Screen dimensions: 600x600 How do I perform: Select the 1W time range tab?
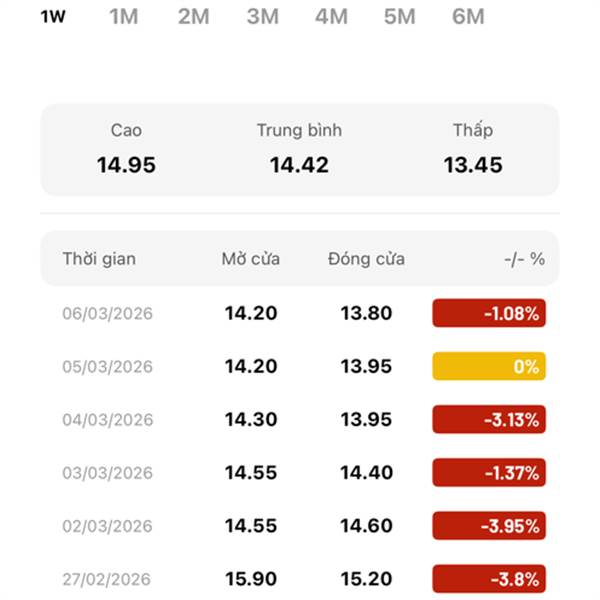54,16
